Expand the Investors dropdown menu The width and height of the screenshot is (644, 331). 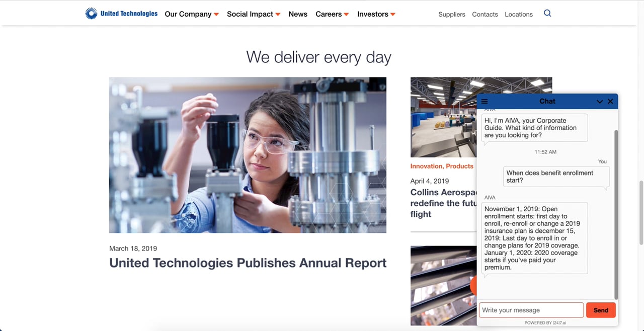click(x=376, y=14)
